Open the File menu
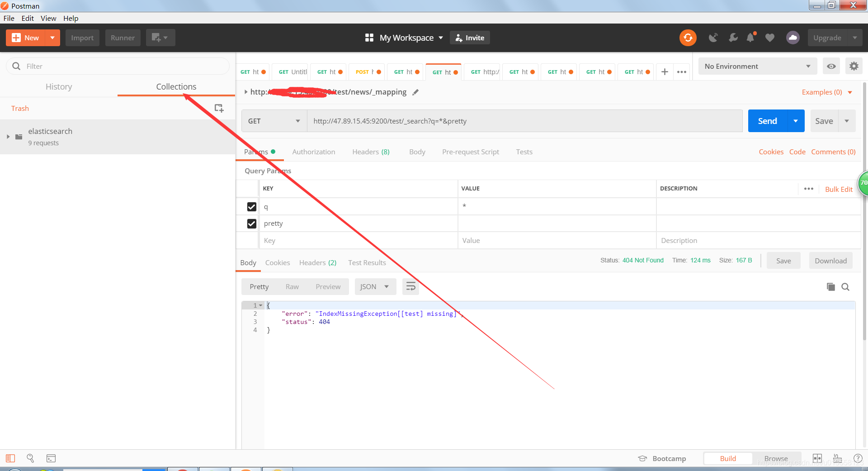 pyautogui.click(x=9, y=18)
